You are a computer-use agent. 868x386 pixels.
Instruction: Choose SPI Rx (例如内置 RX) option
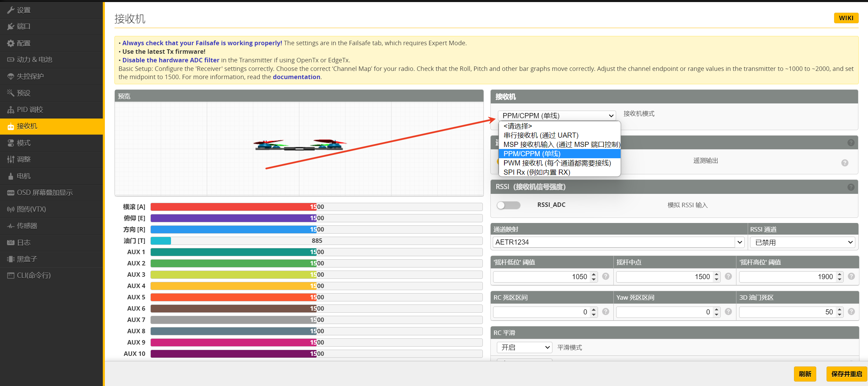537,172
